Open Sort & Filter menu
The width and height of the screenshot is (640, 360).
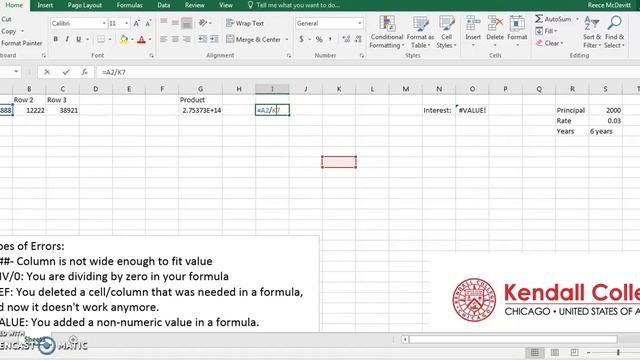[592, 32]
